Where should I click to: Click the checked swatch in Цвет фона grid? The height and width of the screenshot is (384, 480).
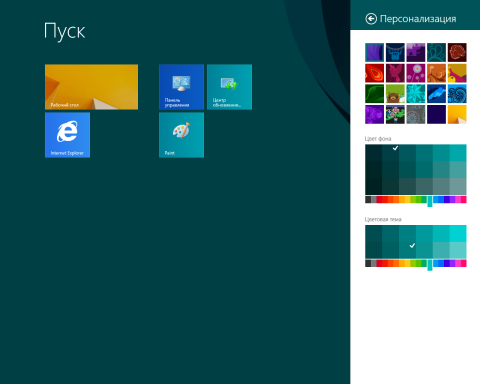pyautogui.click(x=390, y=153)
